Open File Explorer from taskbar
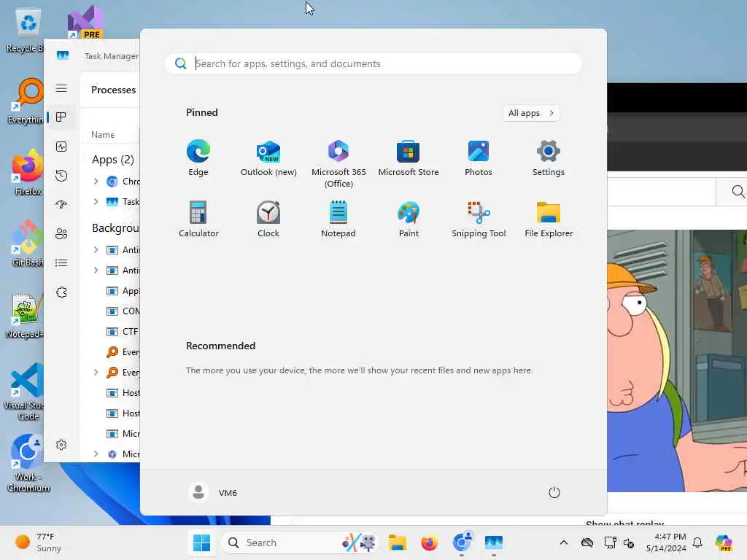 click(x=397, y=542)
